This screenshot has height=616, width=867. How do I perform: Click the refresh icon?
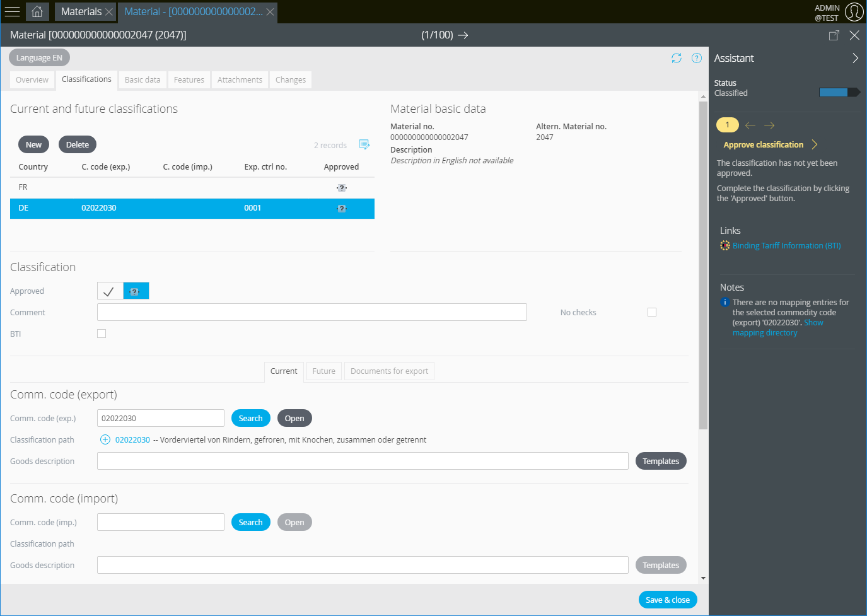[x=677, y=58]
